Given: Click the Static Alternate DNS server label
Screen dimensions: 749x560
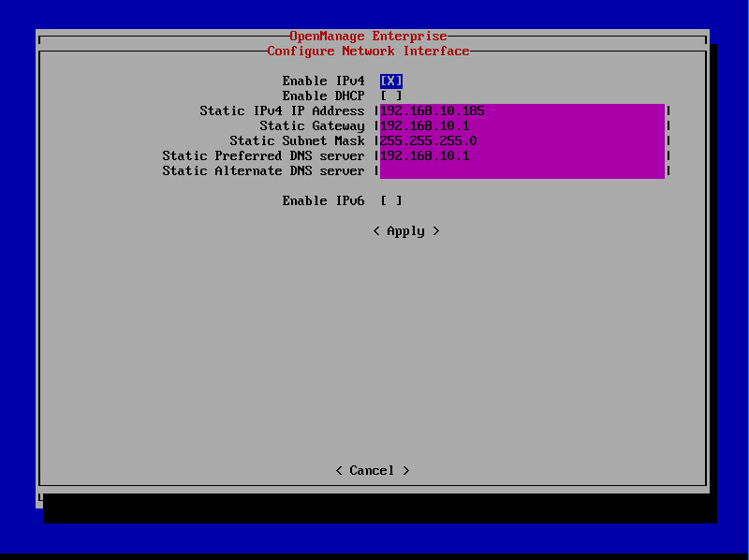Looking at the screenshot, I should pos(263,170).
